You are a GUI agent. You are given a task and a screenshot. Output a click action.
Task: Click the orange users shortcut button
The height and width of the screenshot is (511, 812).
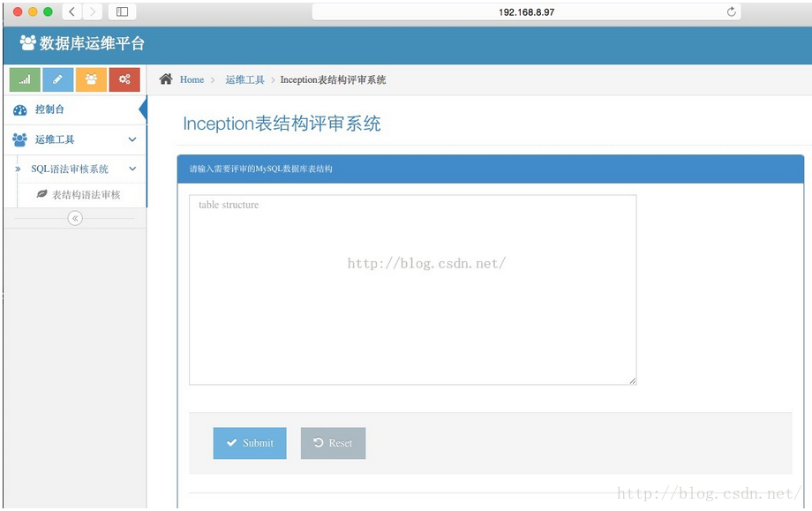click(x=91, y=79)
